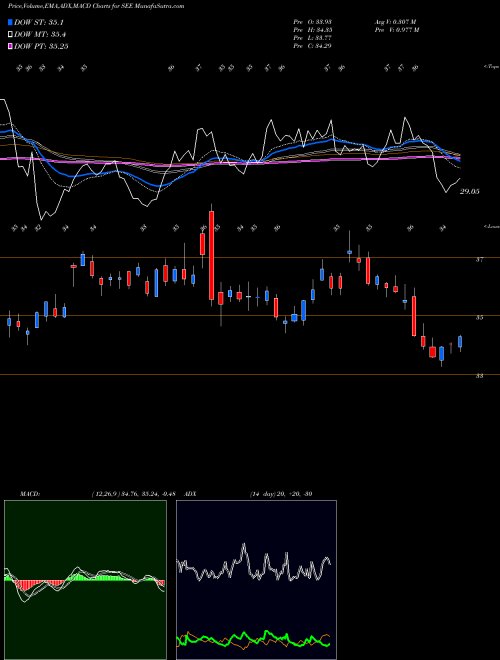
Task: Open the dark blue ADX indicator panel
Action: coord(256,580)
